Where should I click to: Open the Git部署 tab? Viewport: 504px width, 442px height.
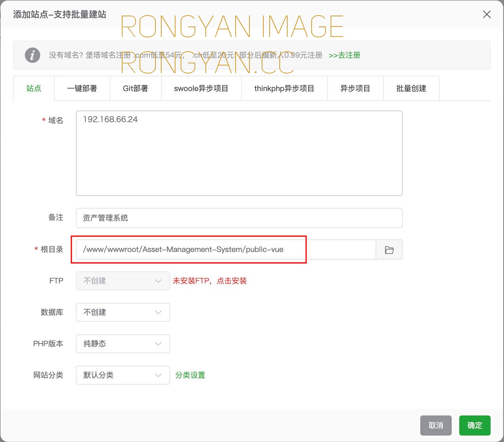point(135,88)
